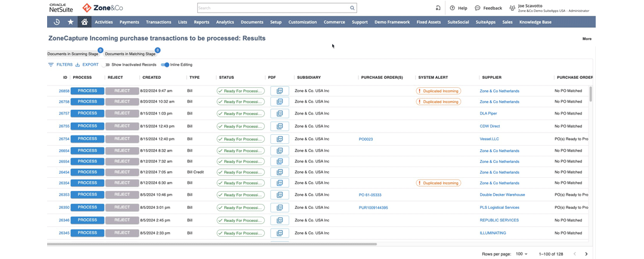Open the More menu at top right
Screen dimensions: 644x259
click(587, 39)
